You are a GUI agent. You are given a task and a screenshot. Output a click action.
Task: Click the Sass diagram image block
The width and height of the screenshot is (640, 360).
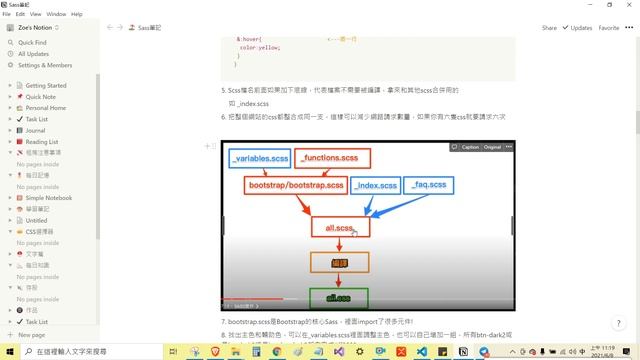coord(368,226)
